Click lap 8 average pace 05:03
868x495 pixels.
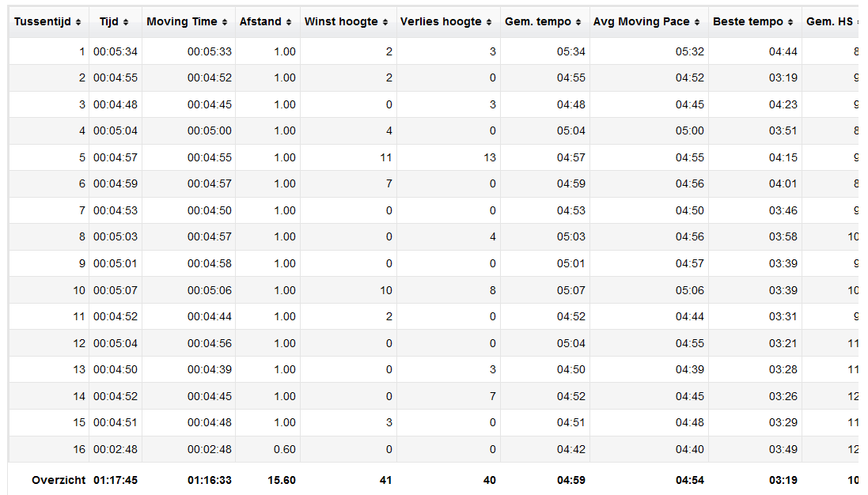coord(570,236)
